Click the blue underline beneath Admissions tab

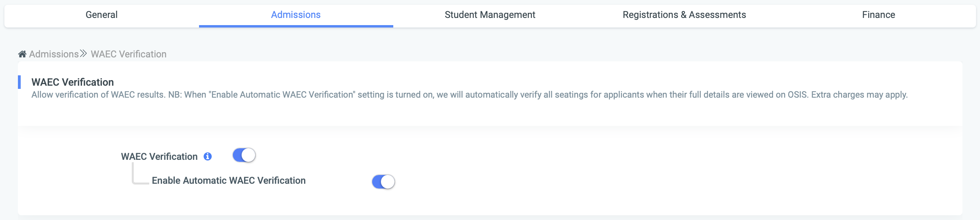point(296,26)
